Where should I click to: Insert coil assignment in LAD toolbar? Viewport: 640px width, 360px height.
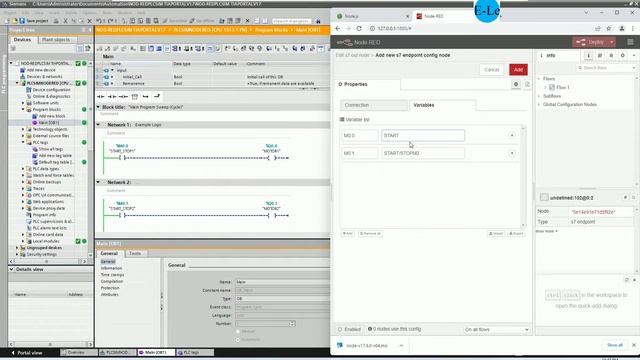[123, 96]
